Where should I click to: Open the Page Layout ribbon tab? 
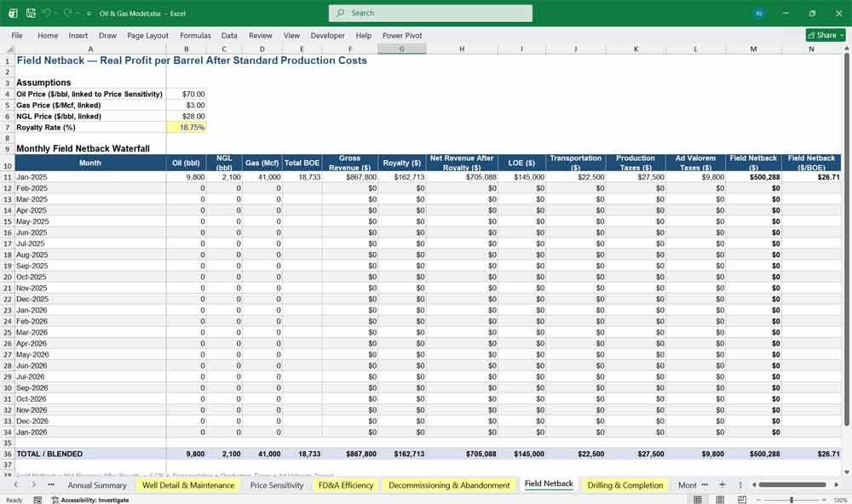click(x=147, y=35)
